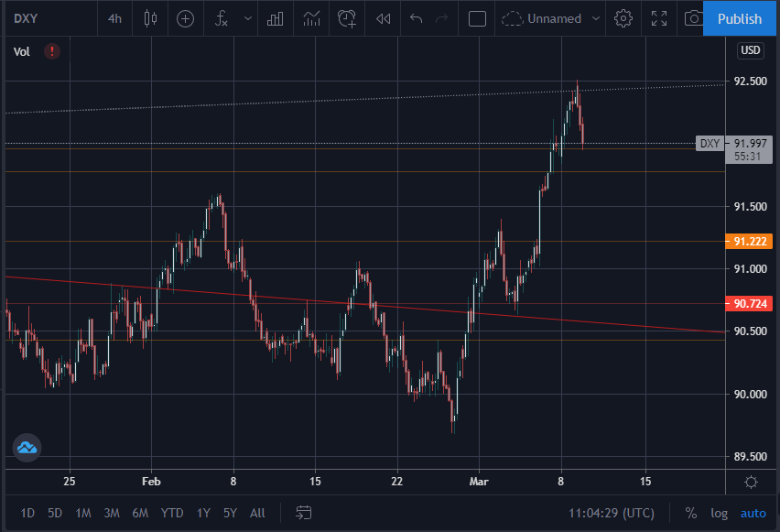The height and width of the screenshot is (532, 780).
Task: Click the Vol indicator label
Action: (21, 52)
